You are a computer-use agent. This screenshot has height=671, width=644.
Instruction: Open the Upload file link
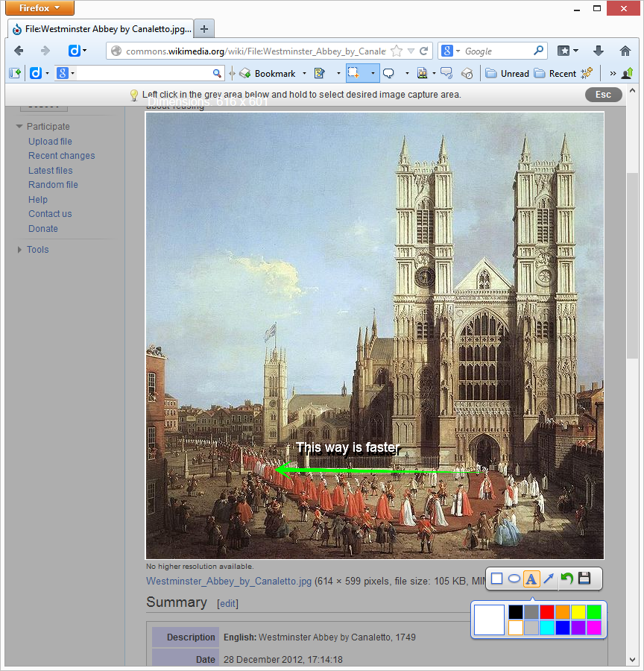50,141
